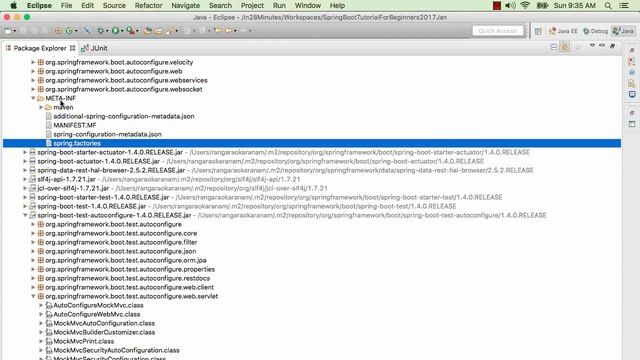Select additional-spring-configuration-metadata.json file
Viewport: 640px width, 360px height.
click(x=124, y=116)
